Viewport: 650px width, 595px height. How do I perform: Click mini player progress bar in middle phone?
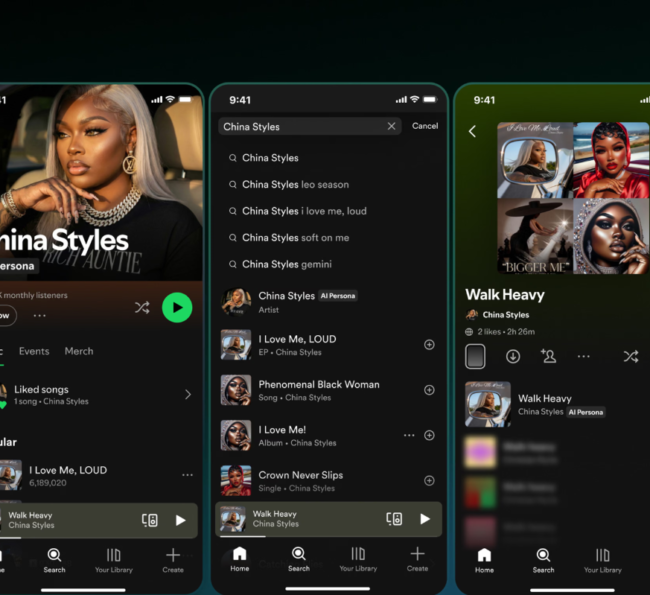[328, 536]
